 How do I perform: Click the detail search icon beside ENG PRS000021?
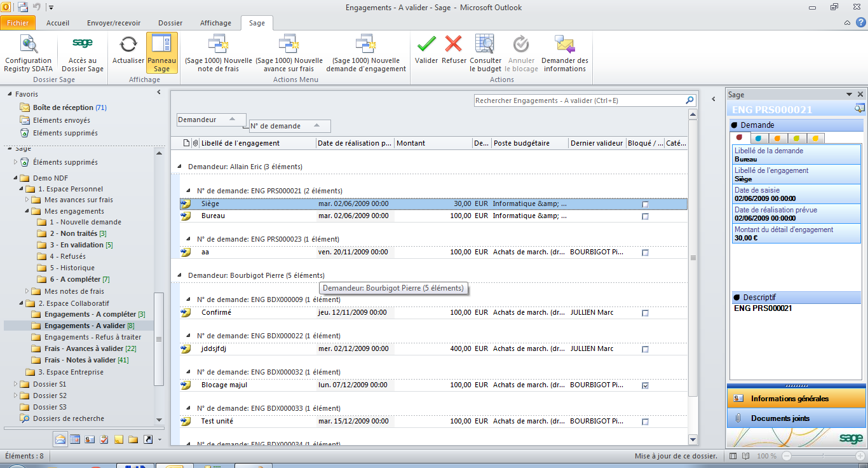pyautogui.click(x=860, y=109)
